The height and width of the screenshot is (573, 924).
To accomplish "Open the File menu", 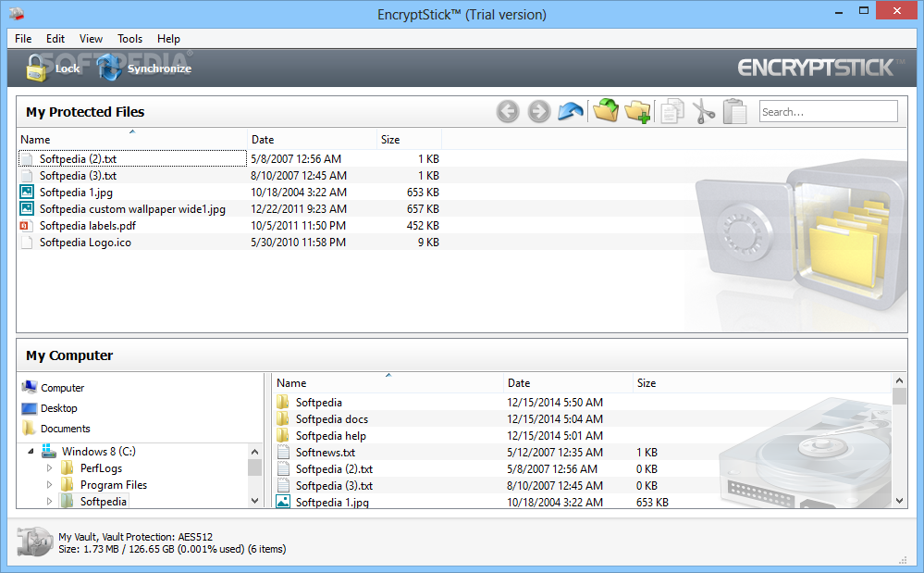I will tap(23, 38).
